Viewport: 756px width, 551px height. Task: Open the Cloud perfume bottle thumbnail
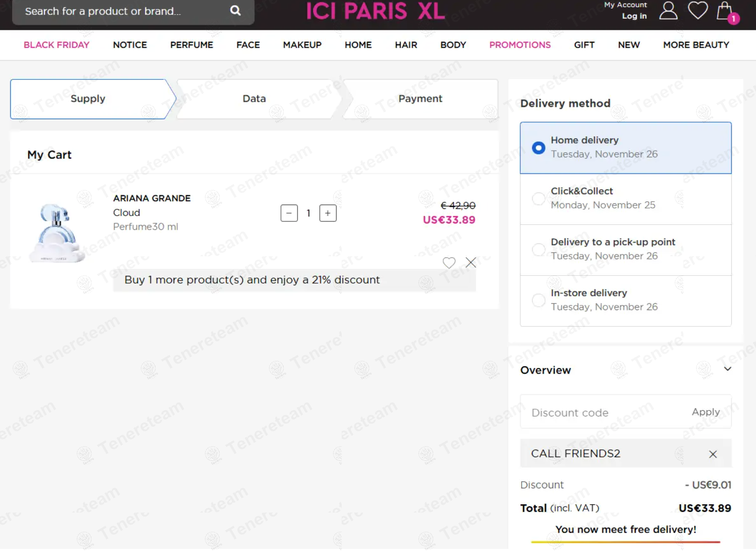pos(56,233)
